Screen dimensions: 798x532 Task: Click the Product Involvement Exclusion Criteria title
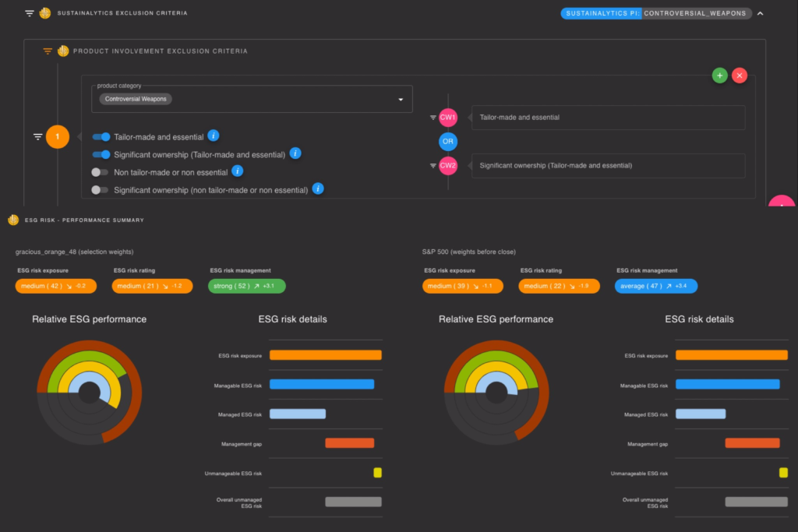coord(161,51)
